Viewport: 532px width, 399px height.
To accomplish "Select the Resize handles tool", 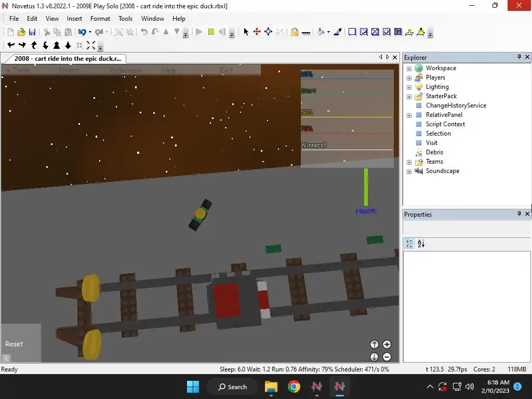I will point(269,32).
